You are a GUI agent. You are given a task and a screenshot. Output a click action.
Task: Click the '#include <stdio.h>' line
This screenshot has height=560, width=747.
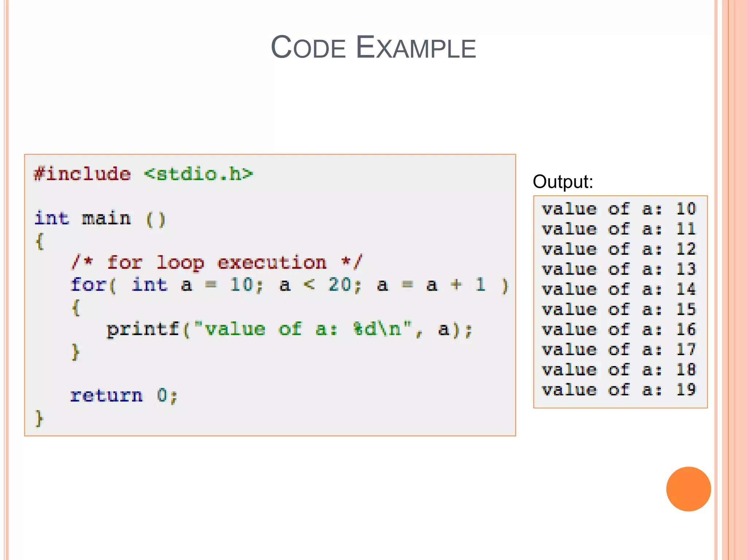point(143,174)
